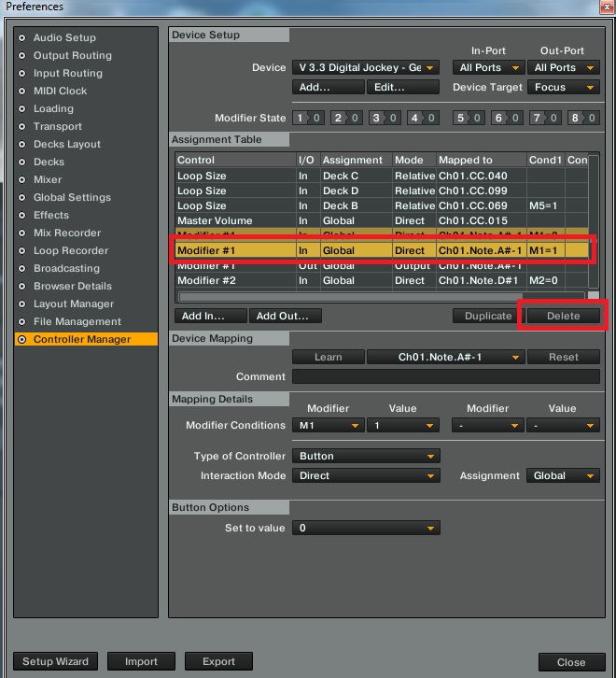Click Duplicate assignment button
The height and width of the screenshot is (678, 616).
[488, 316]
